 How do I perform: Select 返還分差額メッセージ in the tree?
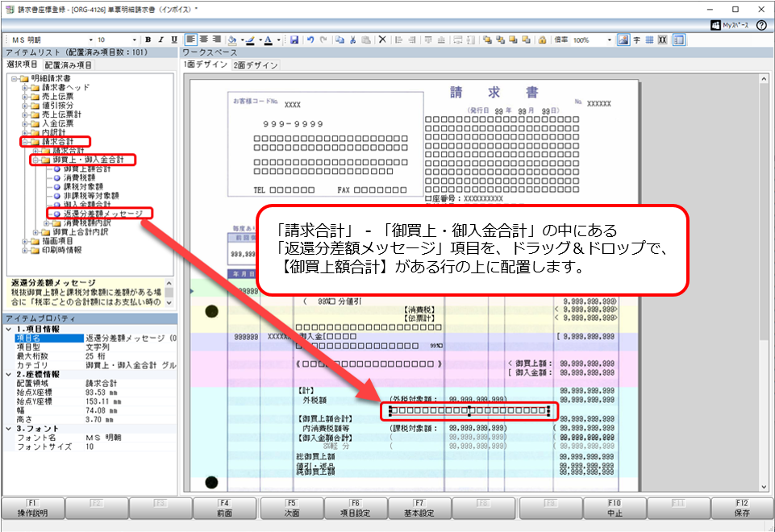point(103,214)
